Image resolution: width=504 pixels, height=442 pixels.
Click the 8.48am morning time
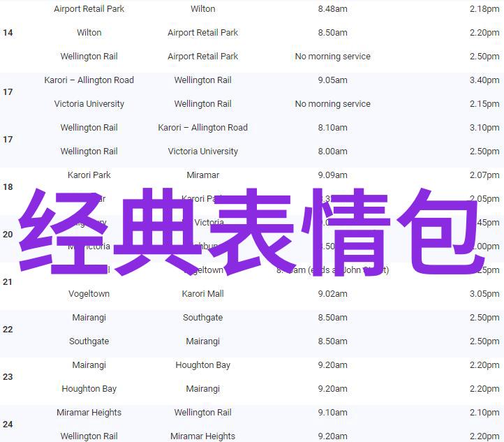coord(333,8)
